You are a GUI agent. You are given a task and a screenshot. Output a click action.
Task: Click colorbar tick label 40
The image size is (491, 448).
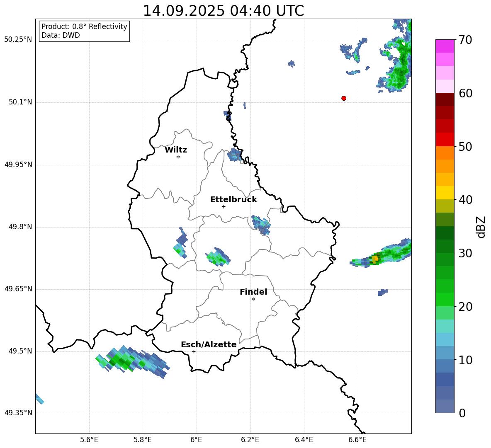465,200
